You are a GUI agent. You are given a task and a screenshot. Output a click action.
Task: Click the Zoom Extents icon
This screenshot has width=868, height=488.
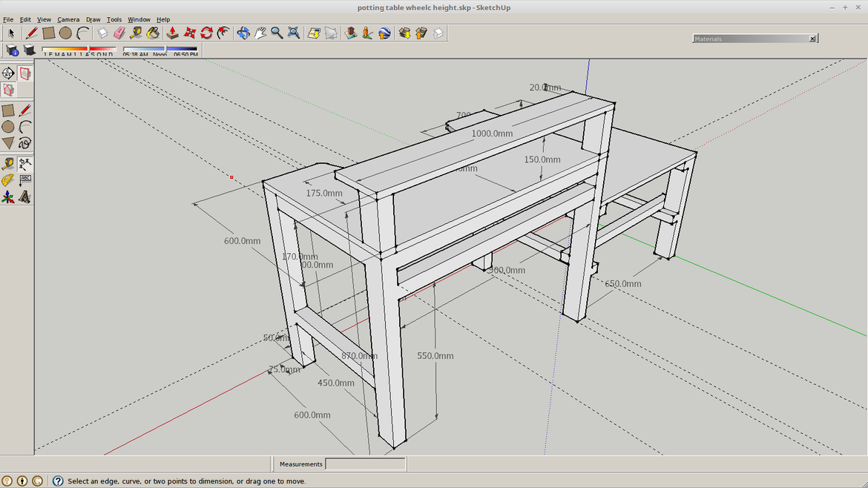tap(294, 33)
